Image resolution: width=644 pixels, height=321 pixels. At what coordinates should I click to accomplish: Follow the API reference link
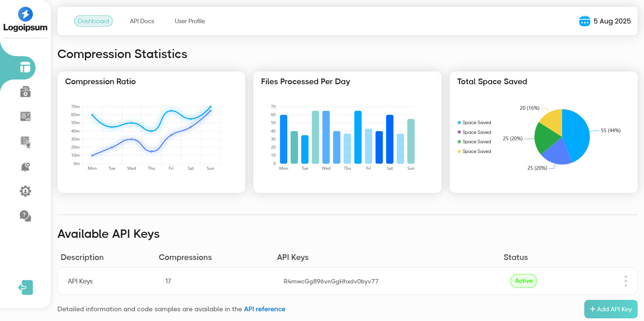pyautogui.click(x=264, y=309)
